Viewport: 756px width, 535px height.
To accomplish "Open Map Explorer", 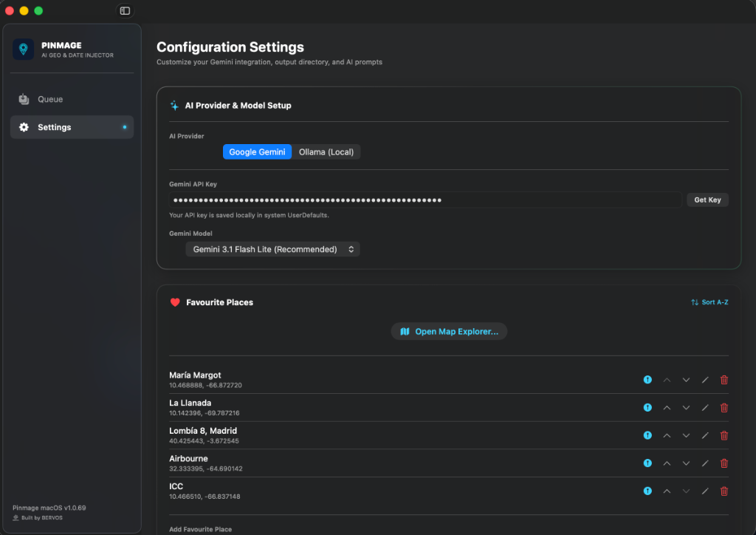I will tap(449, 332).
